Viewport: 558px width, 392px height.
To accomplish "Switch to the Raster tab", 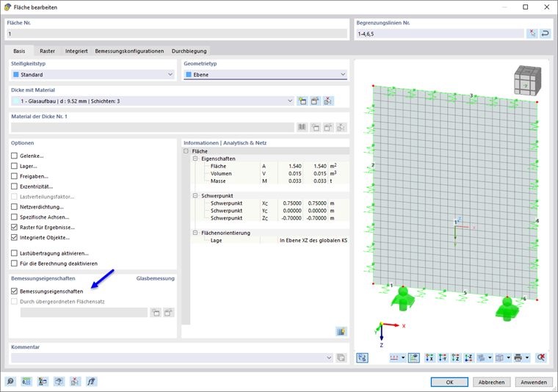I will pyautogui.click(x=47, y=51).
